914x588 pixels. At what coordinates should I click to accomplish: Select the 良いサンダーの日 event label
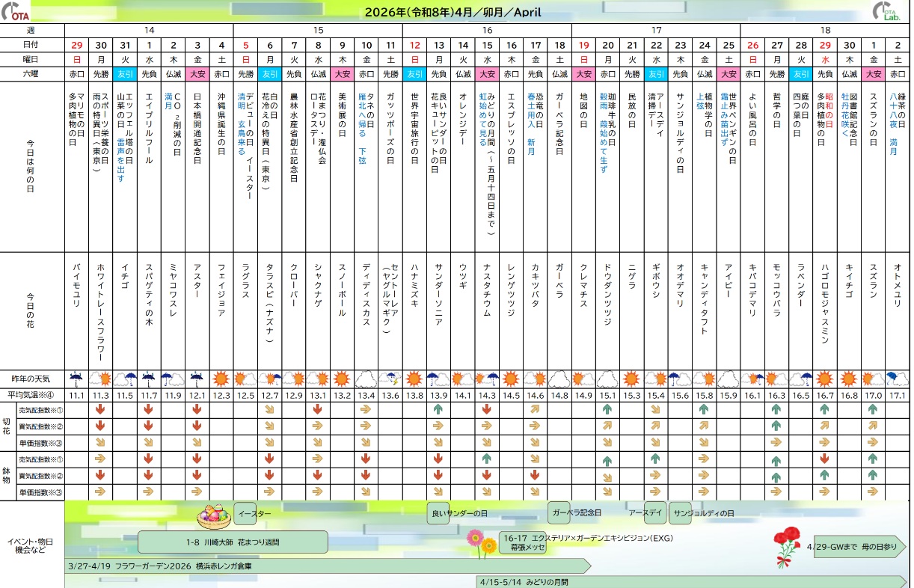click(x=459, y=514)
